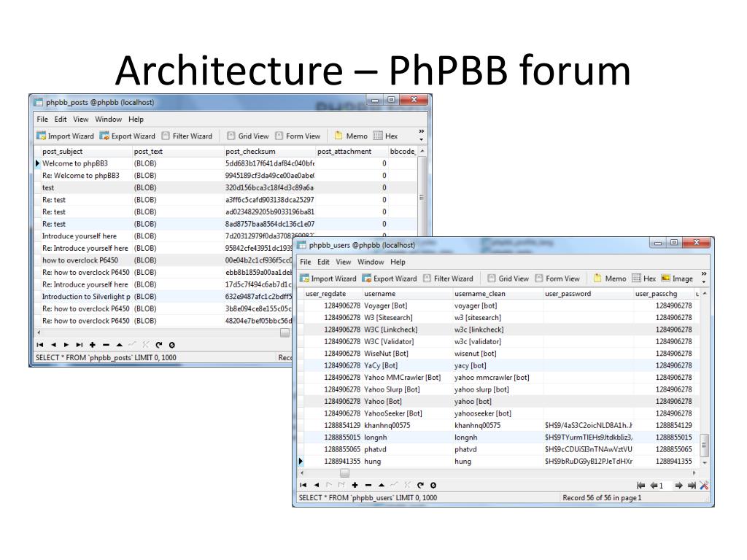747x560 pixels.
Task: Open Window menu in phpbb_posts window
Action: pyautogui.click(x=108, y=119)
